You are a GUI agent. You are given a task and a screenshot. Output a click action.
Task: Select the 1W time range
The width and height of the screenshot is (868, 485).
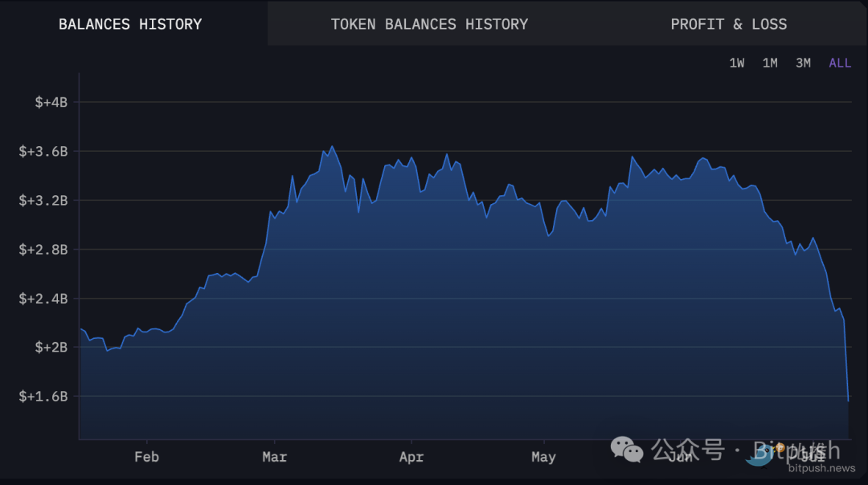pyautogui.click(x=737, y=62)
